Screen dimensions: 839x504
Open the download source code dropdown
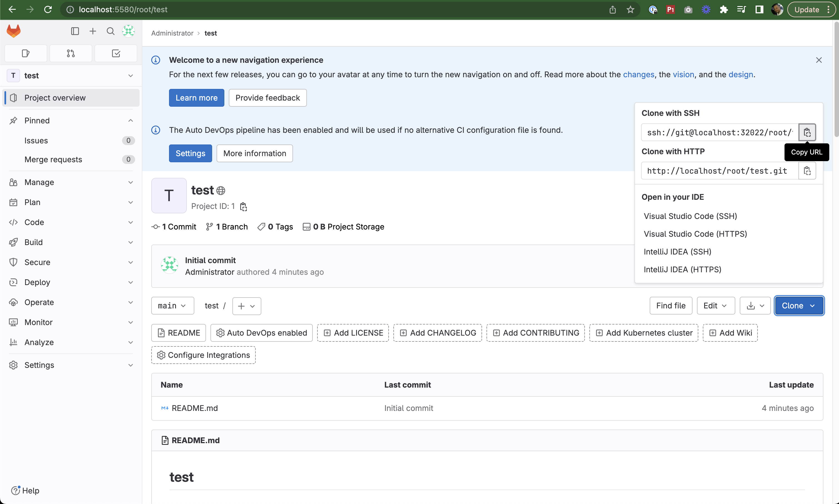coord(755,306)
